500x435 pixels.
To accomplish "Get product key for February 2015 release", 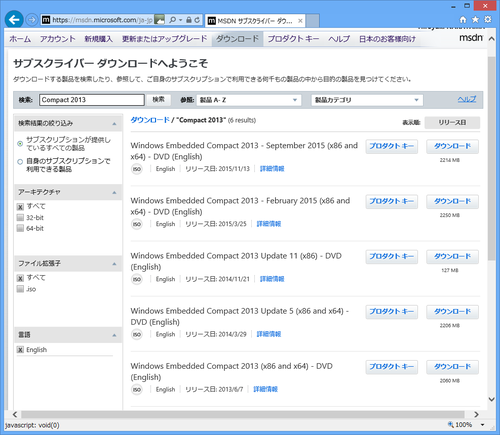I will 391,201.
